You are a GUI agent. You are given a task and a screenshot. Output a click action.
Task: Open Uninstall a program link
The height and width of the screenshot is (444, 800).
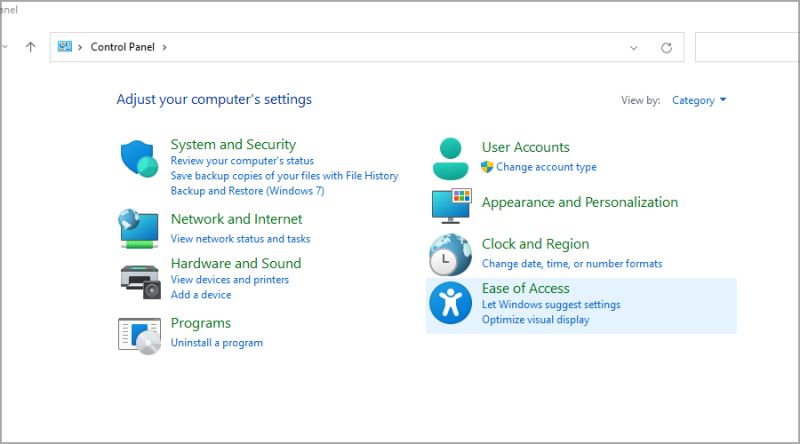[x=216, y=342]
